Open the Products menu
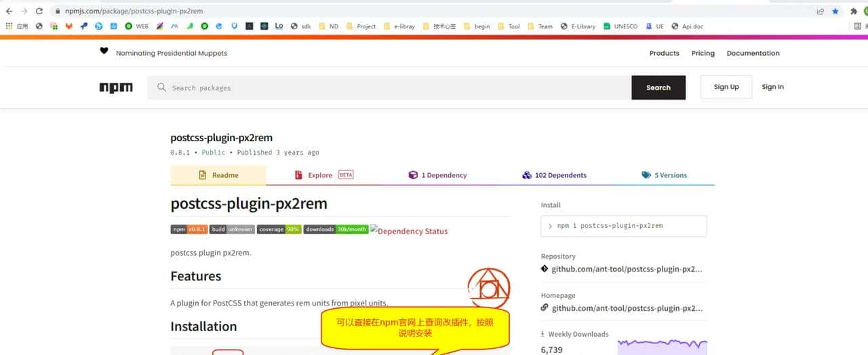This screenshot has height=355, width=868. click(x=665, y=53)
